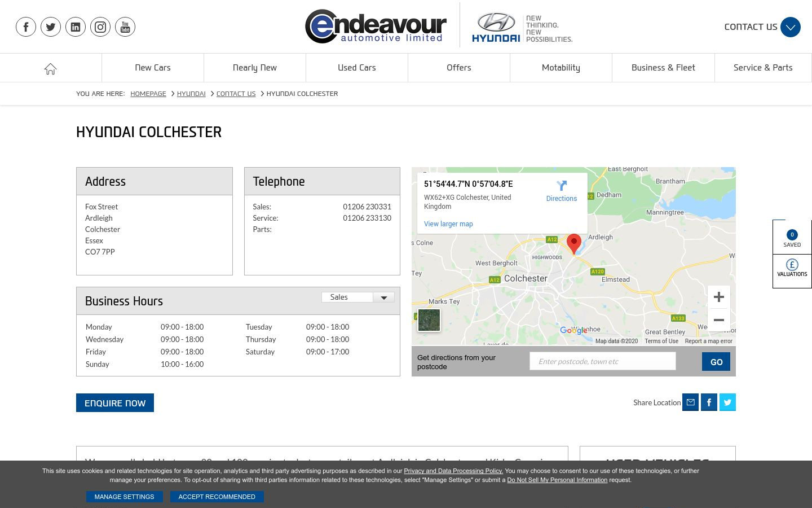Zoom in on the map
Image resolution: width=812 pixels, height=508 pixels.
pyautogui.click(x=719, y=297)
